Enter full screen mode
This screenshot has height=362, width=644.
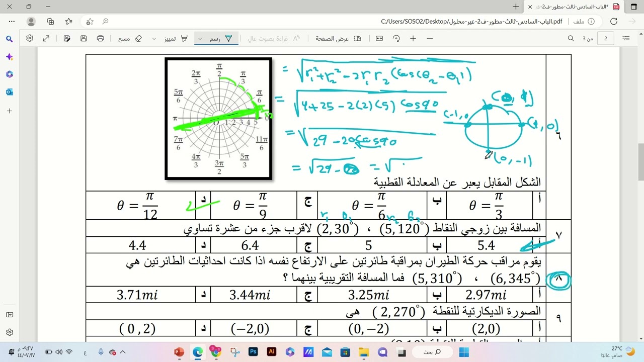[x=46, y=38]
